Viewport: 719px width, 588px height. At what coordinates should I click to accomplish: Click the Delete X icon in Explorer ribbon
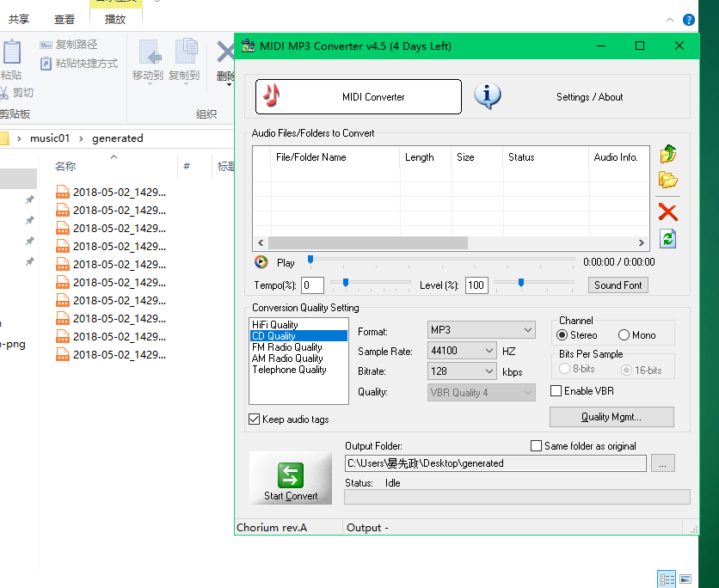[x=225, y=52]
